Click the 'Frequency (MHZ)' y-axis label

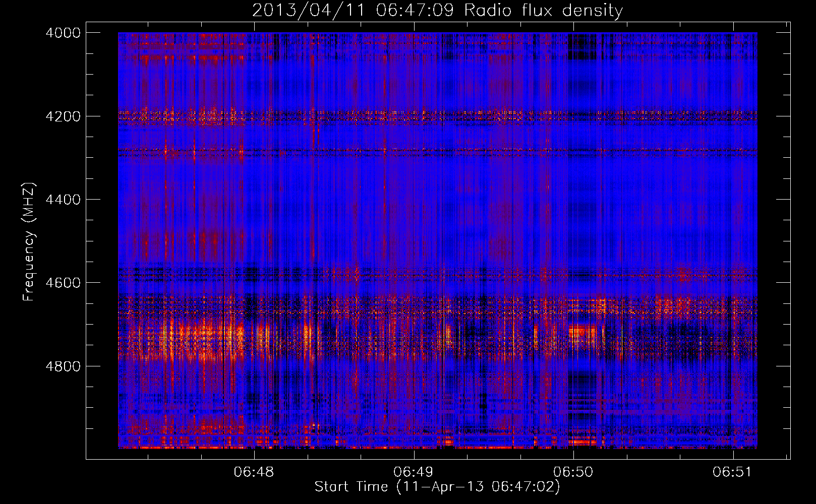pos(29,242)
